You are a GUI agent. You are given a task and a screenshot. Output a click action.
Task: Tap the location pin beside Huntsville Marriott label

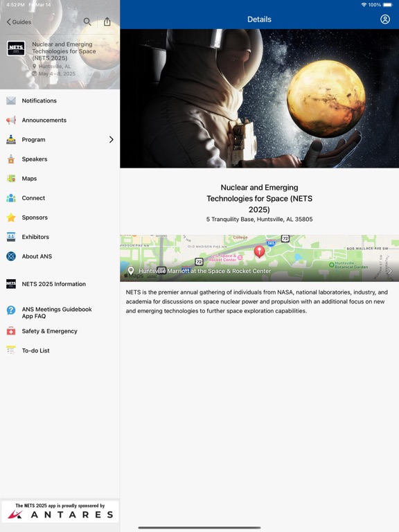131,271
